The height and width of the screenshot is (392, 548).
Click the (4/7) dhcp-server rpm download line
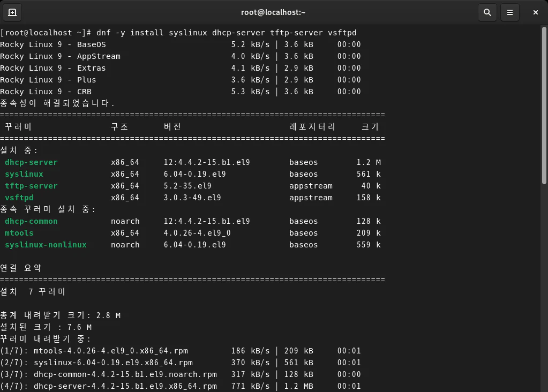tap(181, 387)
